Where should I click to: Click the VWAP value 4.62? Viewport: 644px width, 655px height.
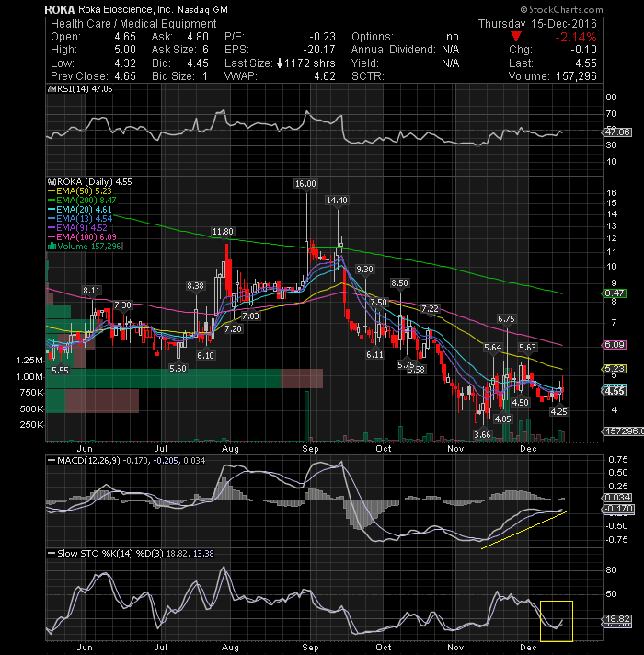click(x=325, y=76)
